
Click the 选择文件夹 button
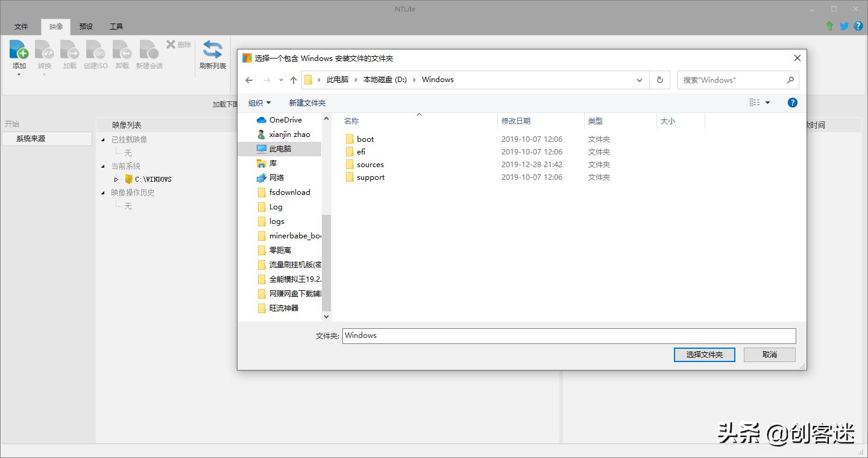(704, 354)
